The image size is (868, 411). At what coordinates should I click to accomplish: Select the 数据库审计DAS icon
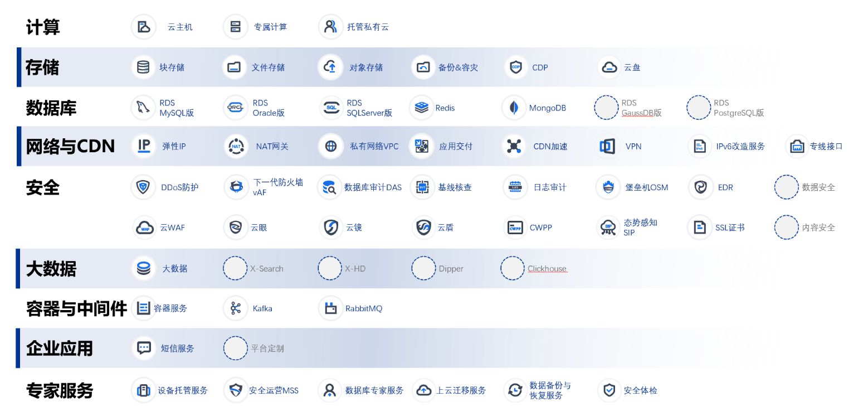click(330, 187)
